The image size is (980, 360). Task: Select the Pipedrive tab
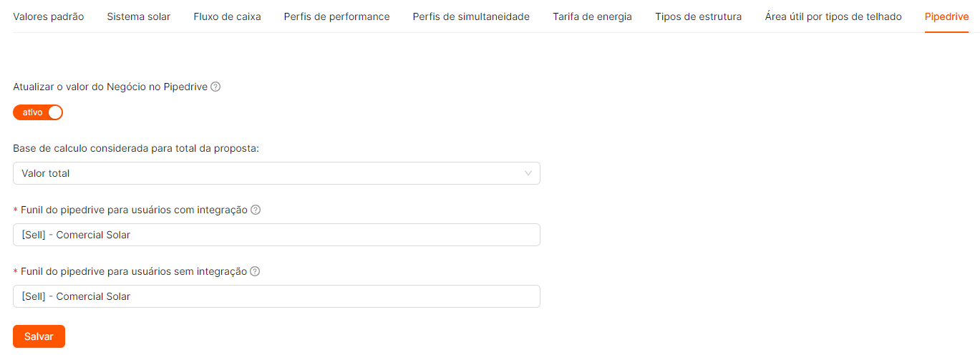(946, 16)
